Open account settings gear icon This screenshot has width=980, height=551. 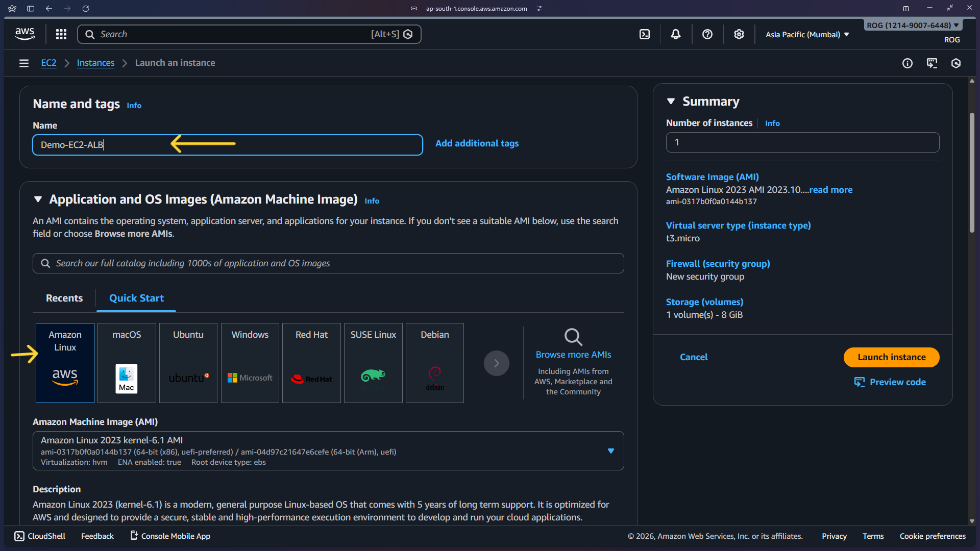[x=739, y=34]
